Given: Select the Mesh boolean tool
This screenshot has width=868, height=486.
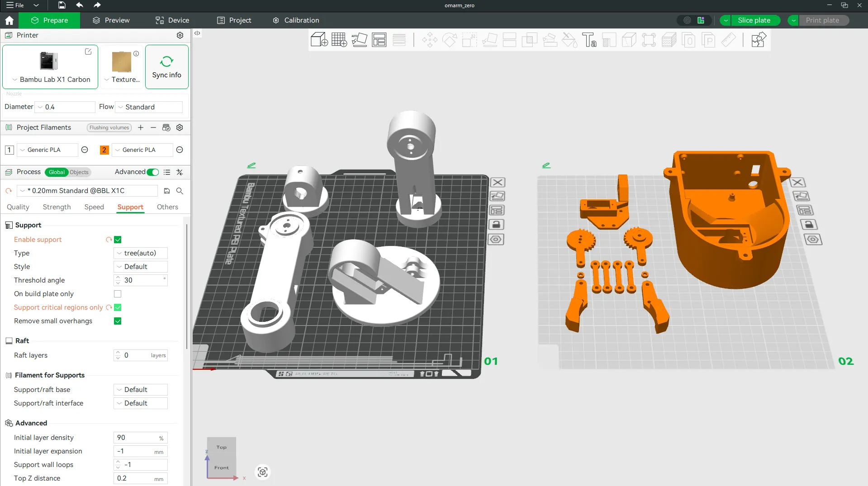Looking at the screenshot, I should [x=530, y=40].
